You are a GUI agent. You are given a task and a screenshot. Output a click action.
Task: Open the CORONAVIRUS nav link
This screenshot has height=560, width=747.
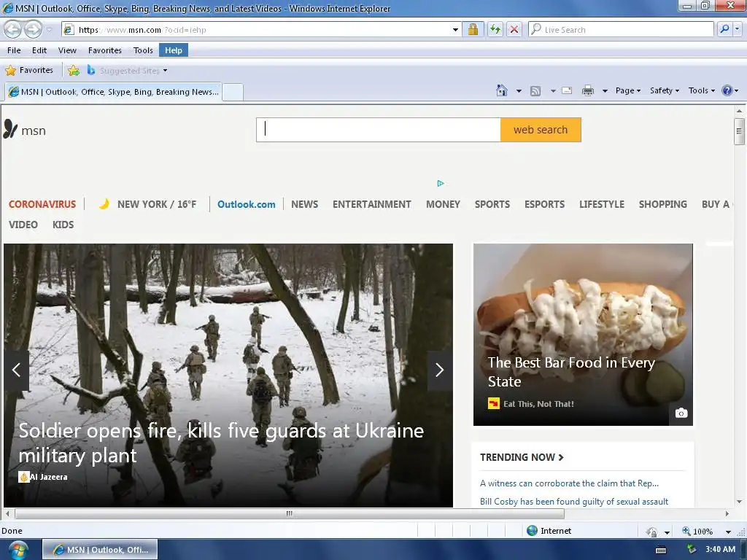(x=42, y=204)
